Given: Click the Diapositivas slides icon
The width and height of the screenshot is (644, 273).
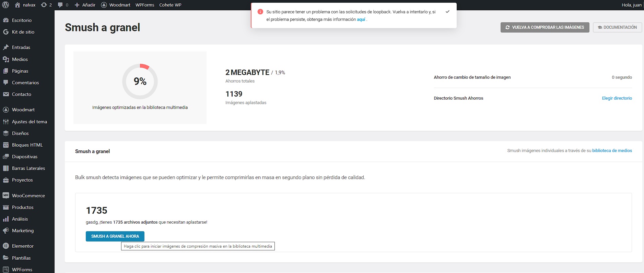Looking at the screenshot, I should tap(6, 157).
